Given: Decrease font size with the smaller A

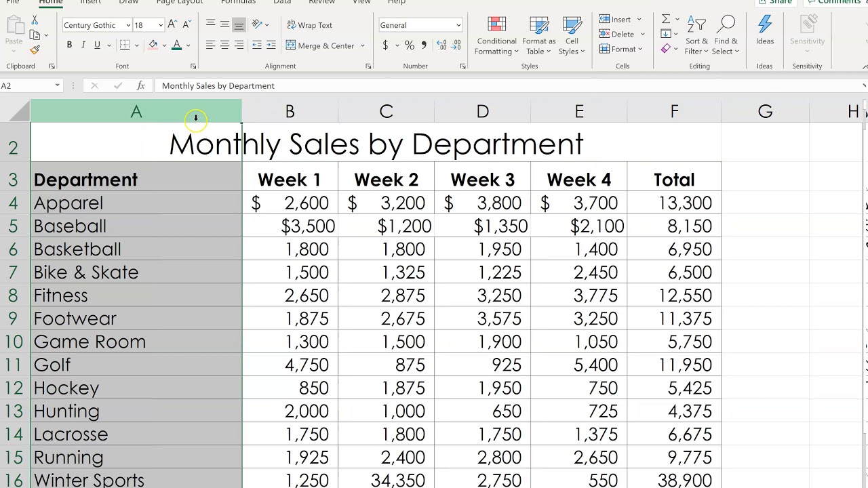Looking at the screenshot, I should coord(186,25).
